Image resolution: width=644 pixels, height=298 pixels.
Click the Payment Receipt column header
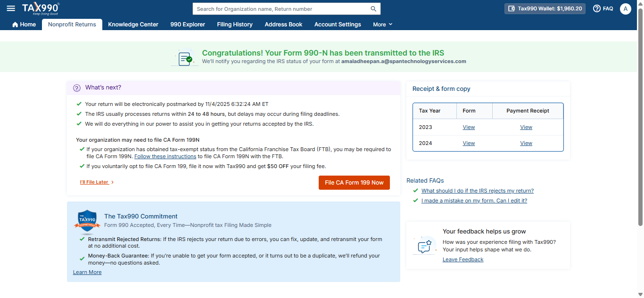[528, 111]
